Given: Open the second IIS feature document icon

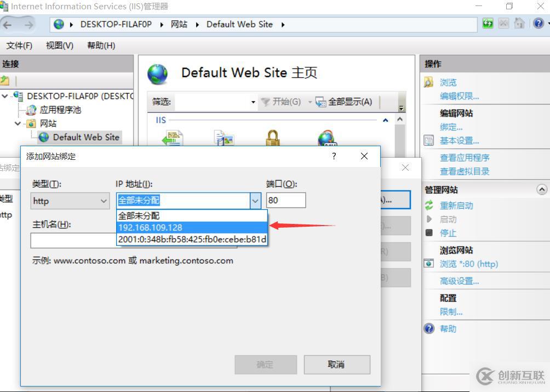Looking at the screenshot, I should click(x=224, y=138).
